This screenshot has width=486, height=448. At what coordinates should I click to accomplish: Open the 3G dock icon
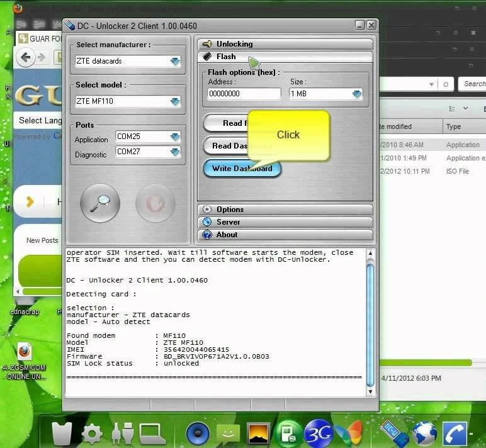[x=319, y=433]
